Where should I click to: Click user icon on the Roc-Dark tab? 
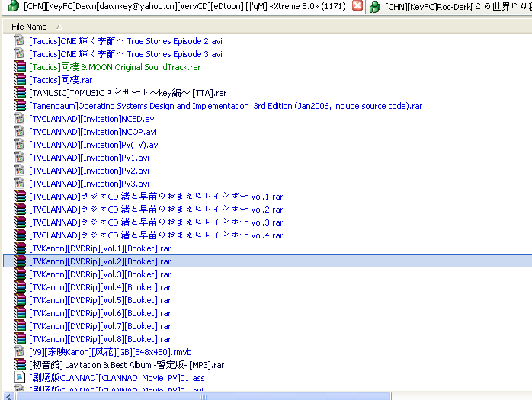click(x=375, y=6)
